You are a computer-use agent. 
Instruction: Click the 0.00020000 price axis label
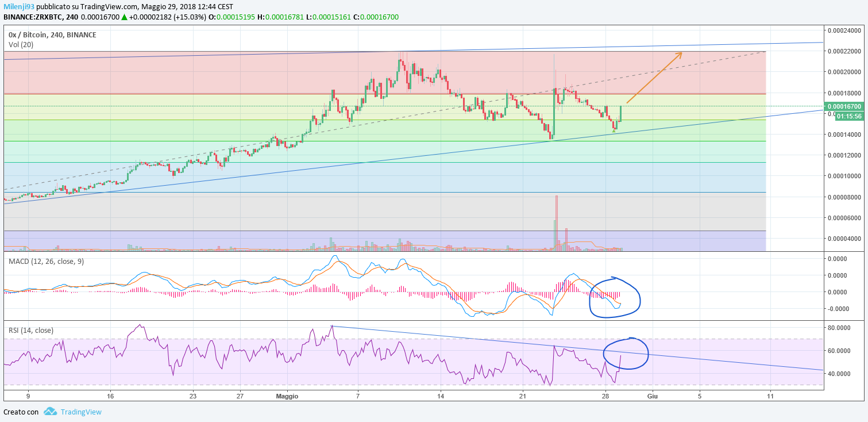(844, 72)
